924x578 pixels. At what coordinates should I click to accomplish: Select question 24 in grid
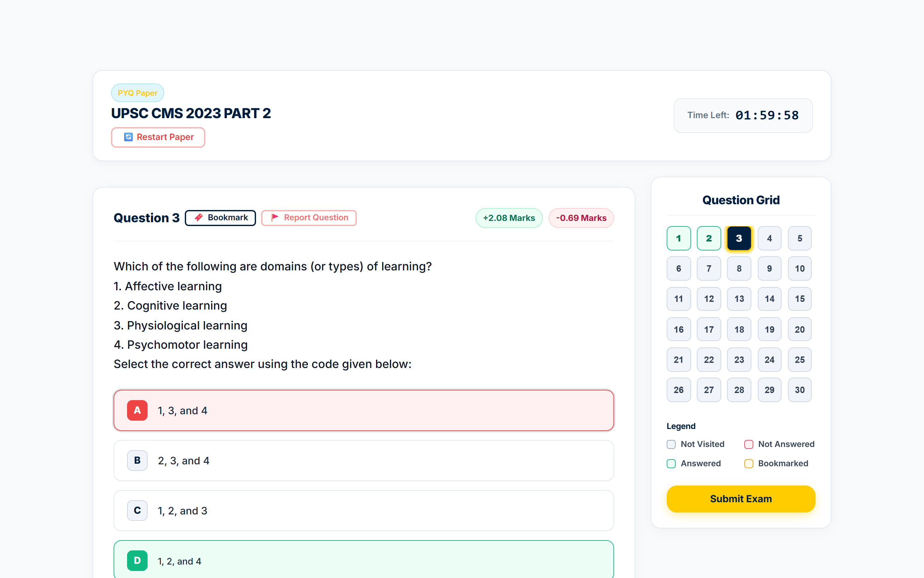pyautogui.click(x=769, y=359)
